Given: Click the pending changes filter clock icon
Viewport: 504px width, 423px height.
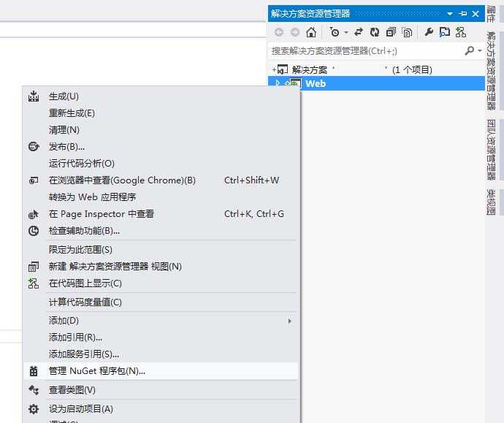Looking at the screenshot, I should tap(335, 32).
